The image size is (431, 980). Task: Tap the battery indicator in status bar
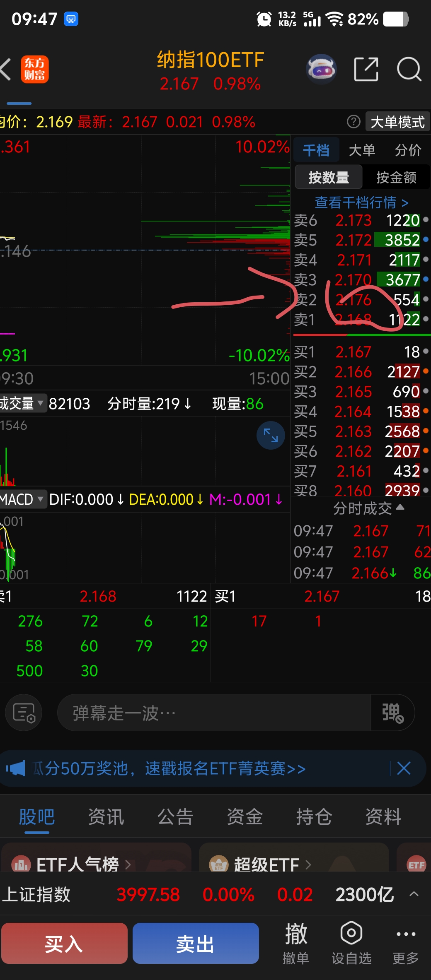396,19
